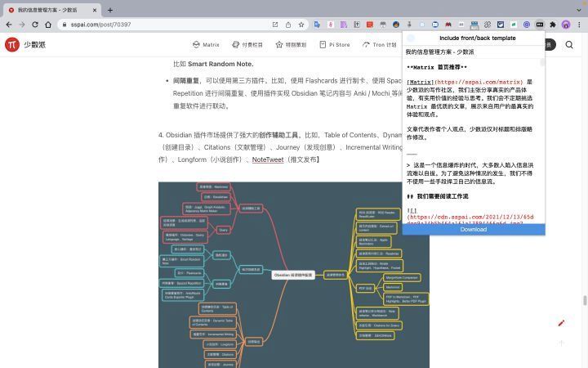Image resolution: width=588 pixels, height=368 pixels.
Task: Click the active dark extension icon left of the puzzle piece
Action: click(x=540, y=25)
